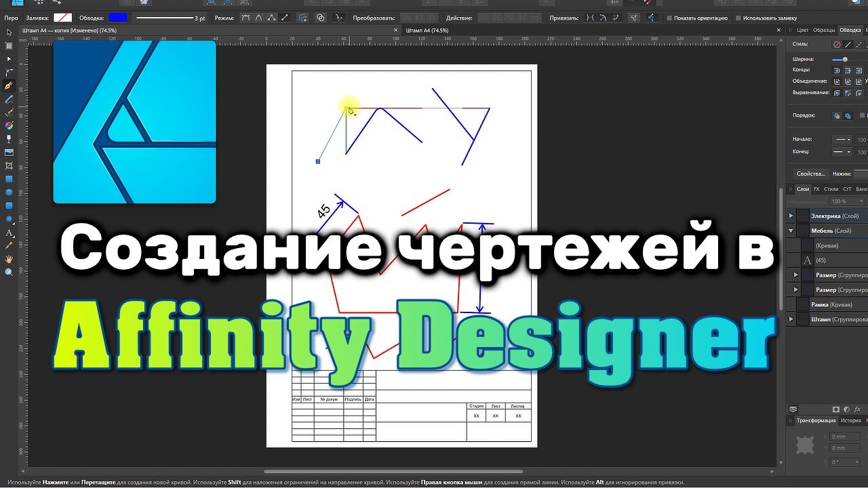Open the Стили panel tab
The image size is (868, 488).
[831, 189]
